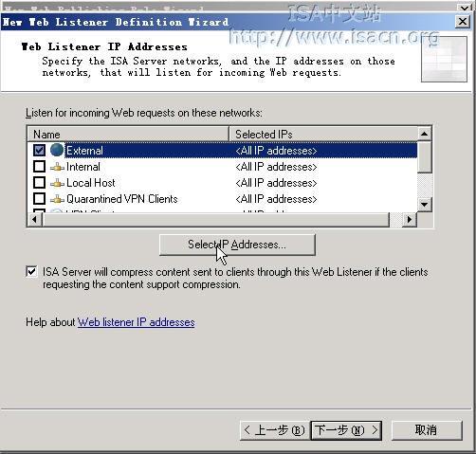Screen dimensions: 476x454
Task: Tick the Quarantined VPN Clients checkbox
Action: (x=39, y=199)
